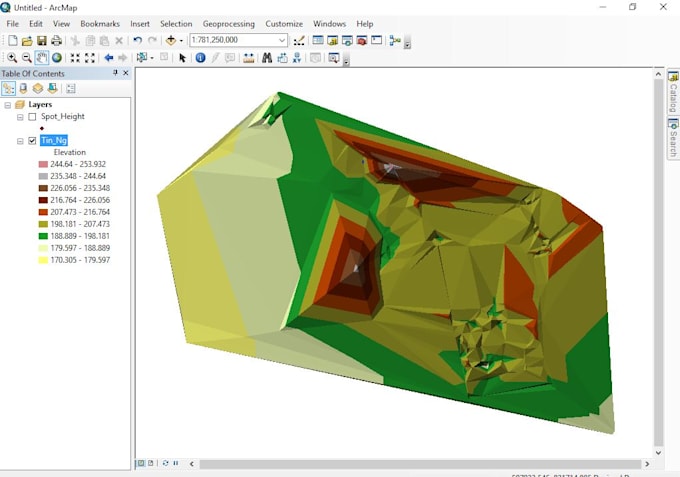680x477 pixels.
Task: Click the Full Extent globe icon
Action: 57,58
